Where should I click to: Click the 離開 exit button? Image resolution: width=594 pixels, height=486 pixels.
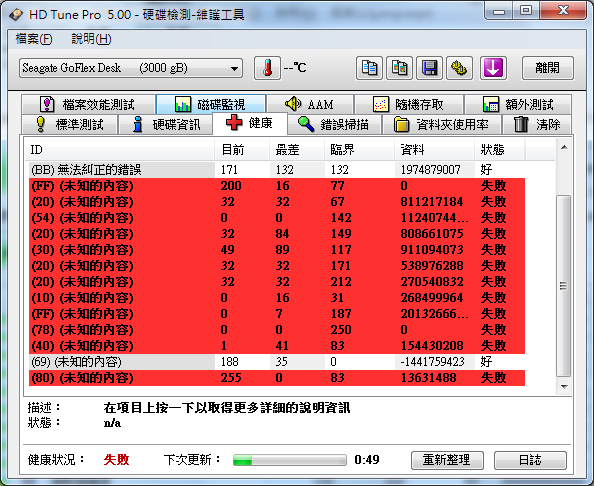[x=547, y=68]
